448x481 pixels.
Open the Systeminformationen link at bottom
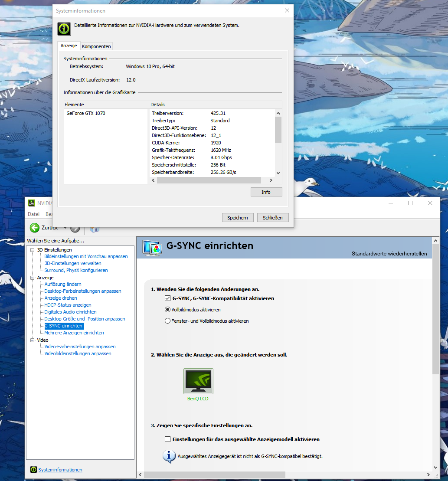(60, 470)
